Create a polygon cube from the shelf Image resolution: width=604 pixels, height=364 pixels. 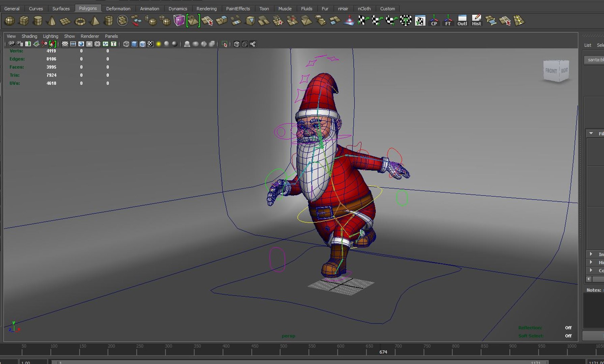tap(24, 21)
